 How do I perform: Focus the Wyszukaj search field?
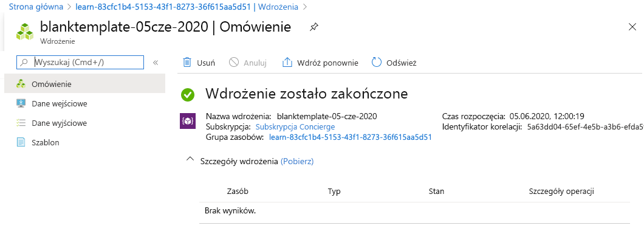pos(80,63)
